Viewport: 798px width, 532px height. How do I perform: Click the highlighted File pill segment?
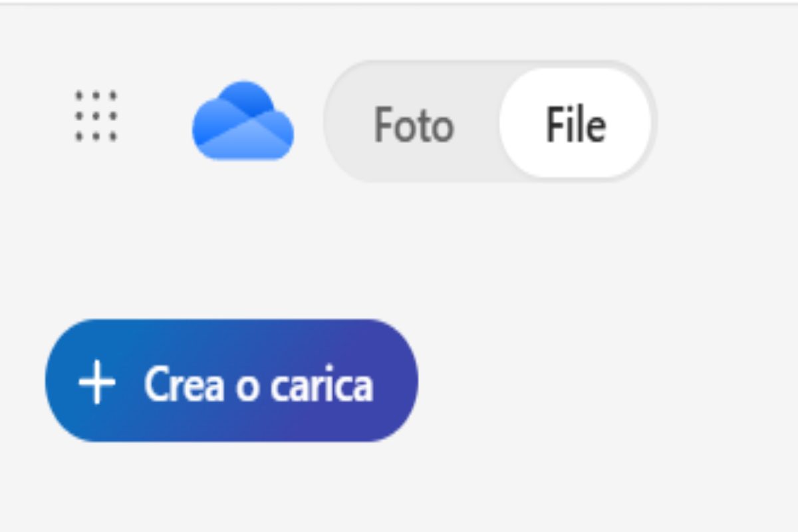(575, 124)
